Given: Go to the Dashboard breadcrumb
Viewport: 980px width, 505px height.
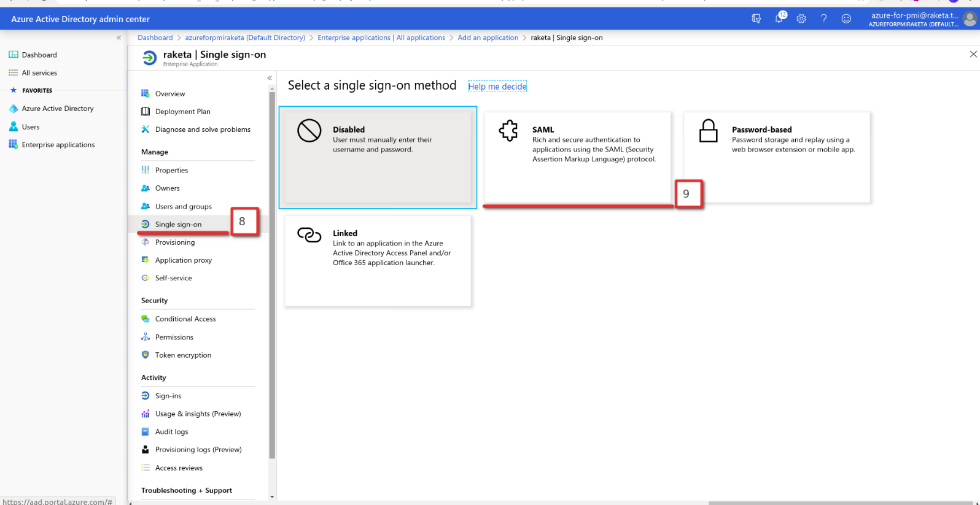Looking at the screenshot, I should pos(155,37).
